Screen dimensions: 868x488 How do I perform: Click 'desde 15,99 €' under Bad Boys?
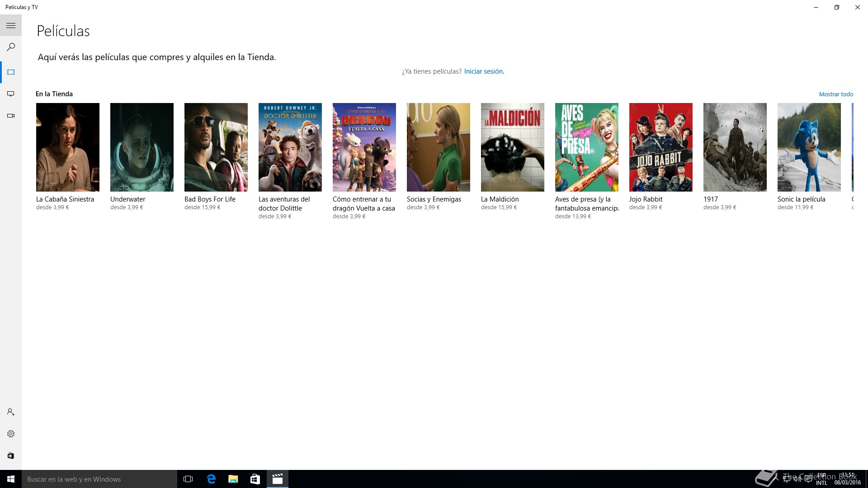(202, 207)
